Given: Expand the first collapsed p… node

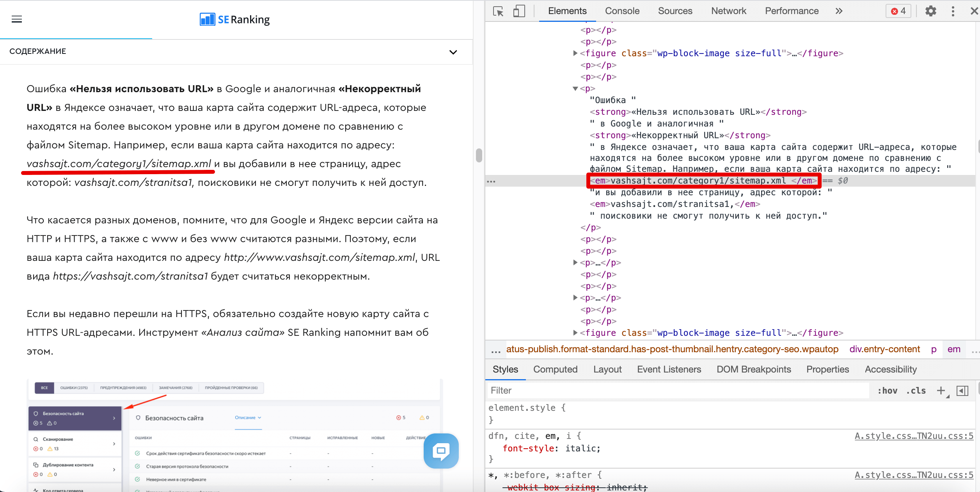Looking at the screenshot, I should (x=575, y=262).
